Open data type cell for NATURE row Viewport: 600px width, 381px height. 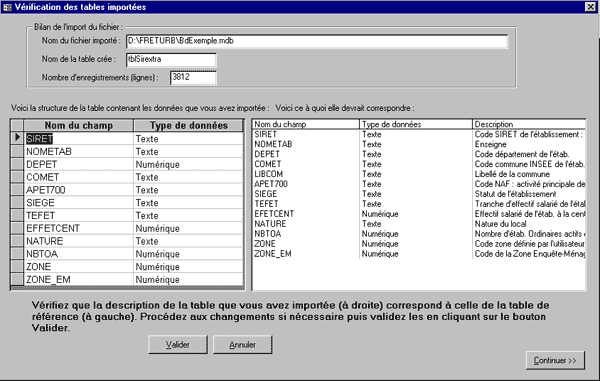pyautogui.click(x=188, y=241)
